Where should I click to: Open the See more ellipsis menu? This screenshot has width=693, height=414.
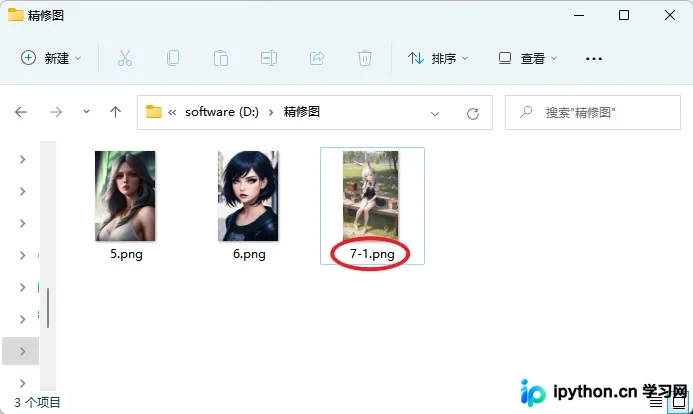[594, 58]
